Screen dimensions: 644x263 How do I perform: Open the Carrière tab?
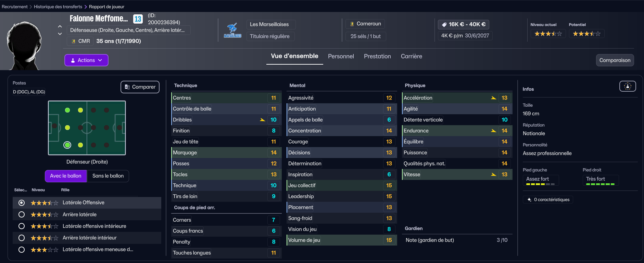click(411, 56)
